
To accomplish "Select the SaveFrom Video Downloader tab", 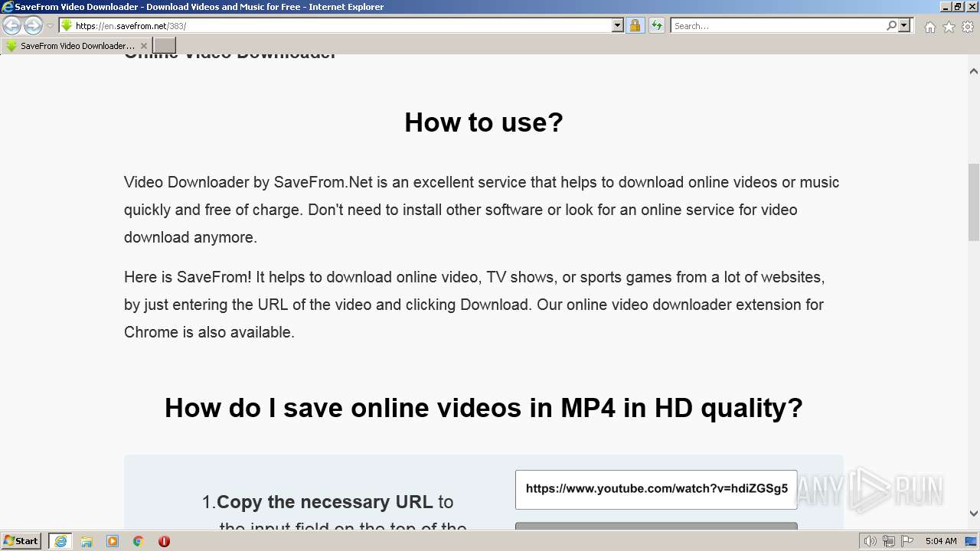I will [x=76, y=45].
